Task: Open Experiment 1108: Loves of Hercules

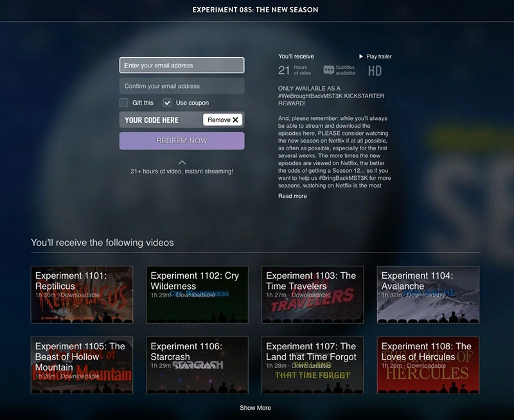Action: pyautogui.click(x=428, y=365)
